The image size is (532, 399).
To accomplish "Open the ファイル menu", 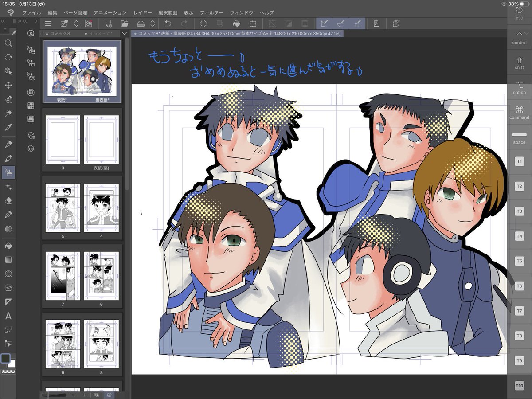I will point(31,13).
